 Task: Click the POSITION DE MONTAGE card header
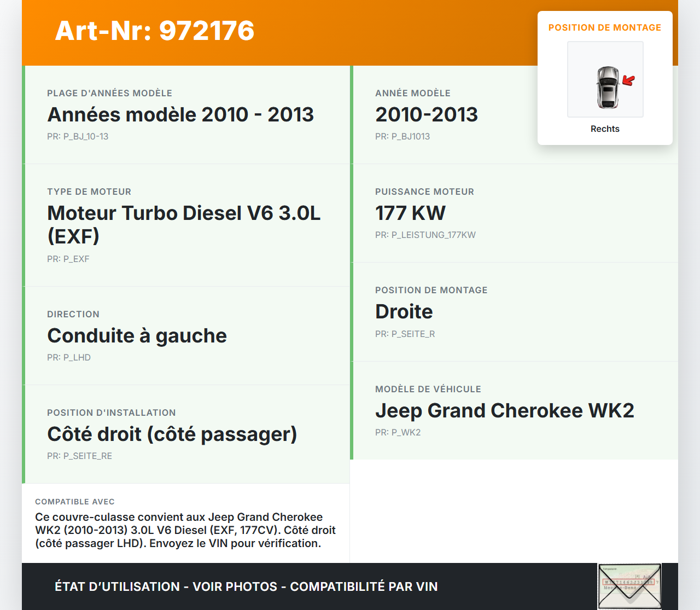point(605,27)
